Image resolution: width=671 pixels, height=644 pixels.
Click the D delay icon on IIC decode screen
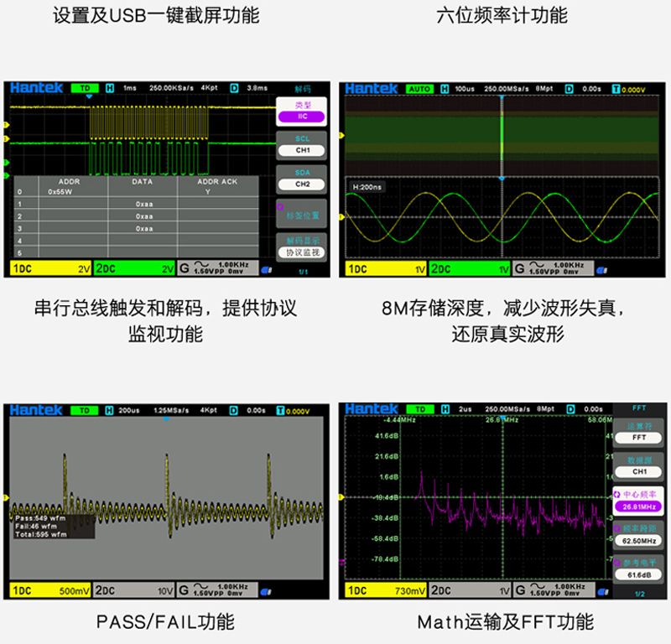click(x=234, y=88)
